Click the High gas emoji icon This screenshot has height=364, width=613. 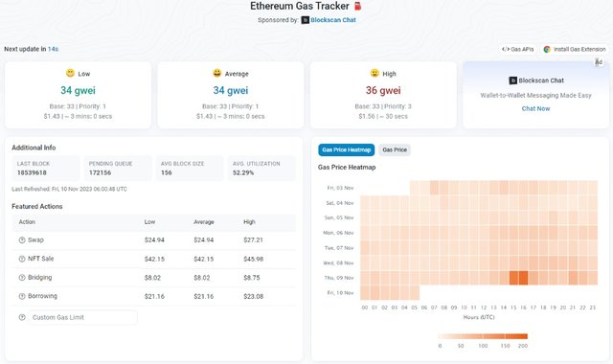point(375,73)
